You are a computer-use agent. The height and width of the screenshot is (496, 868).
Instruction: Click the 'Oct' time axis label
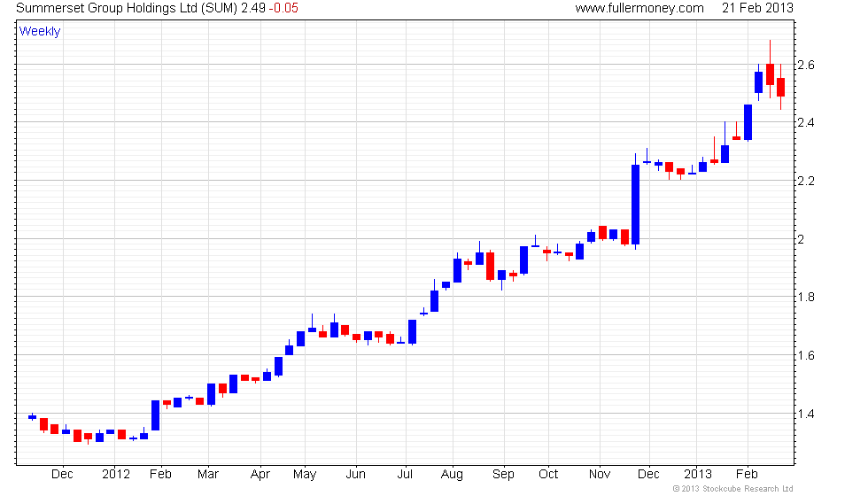coord(548,475)
